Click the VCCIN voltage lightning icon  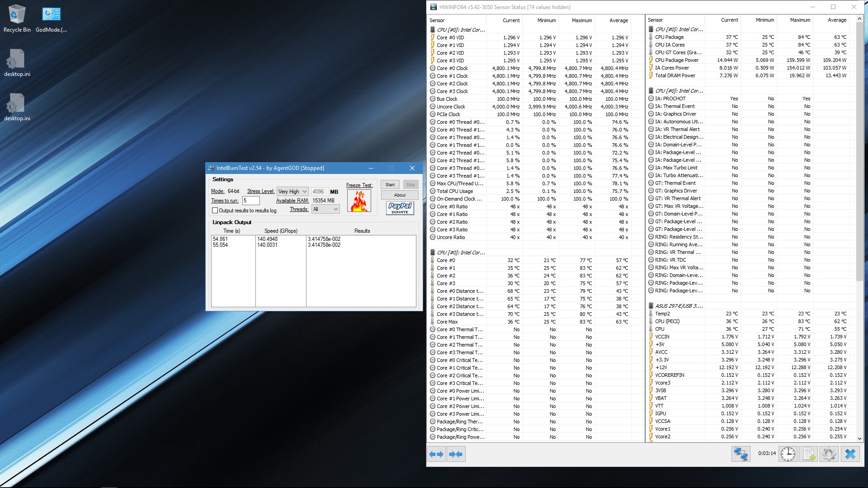(651, 337)
